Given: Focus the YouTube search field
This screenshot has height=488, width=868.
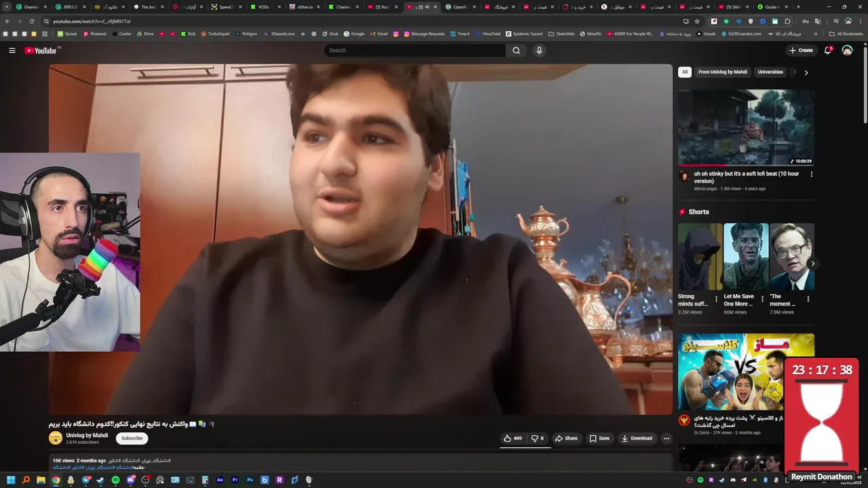Looking at the screenshot, I should [x=415, y=50].
